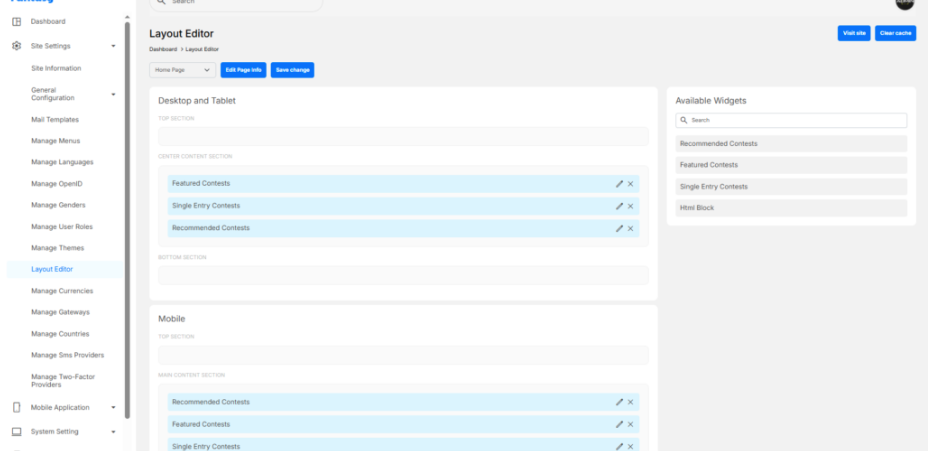Remove desktop Featured Contests widget

tap(631, 184)
